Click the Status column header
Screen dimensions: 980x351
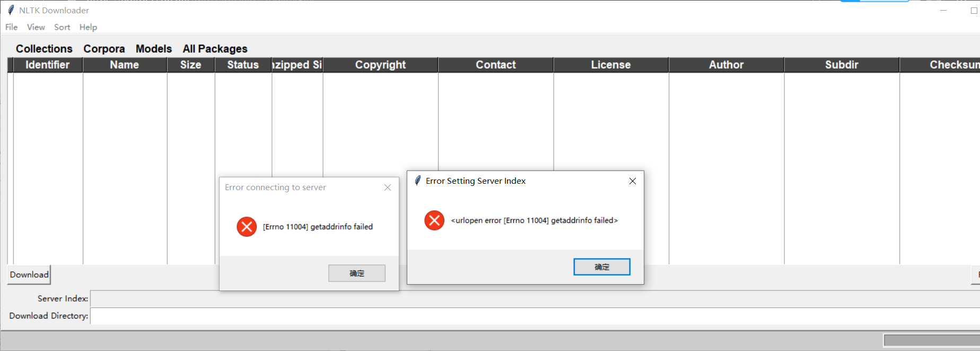click(243, 65)
